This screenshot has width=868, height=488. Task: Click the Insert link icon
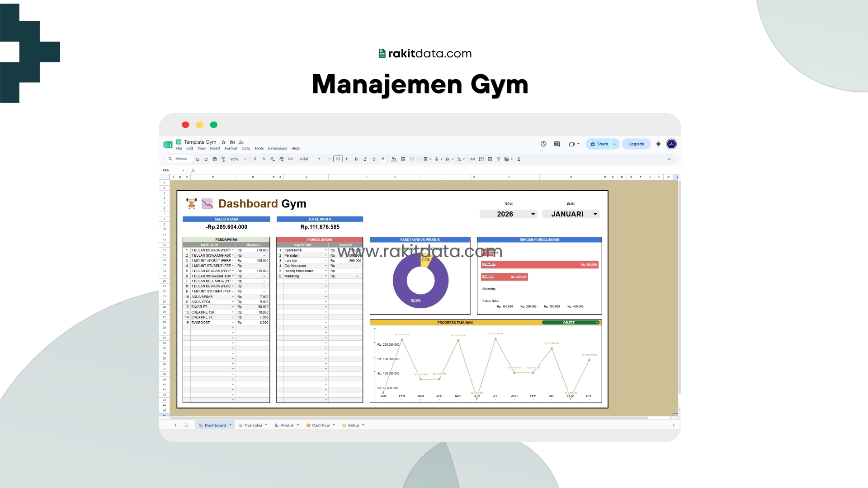tap(472, 159)
